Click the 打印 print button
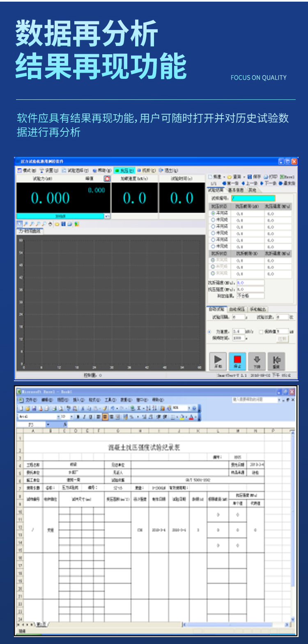 click(x=271, y=177)
